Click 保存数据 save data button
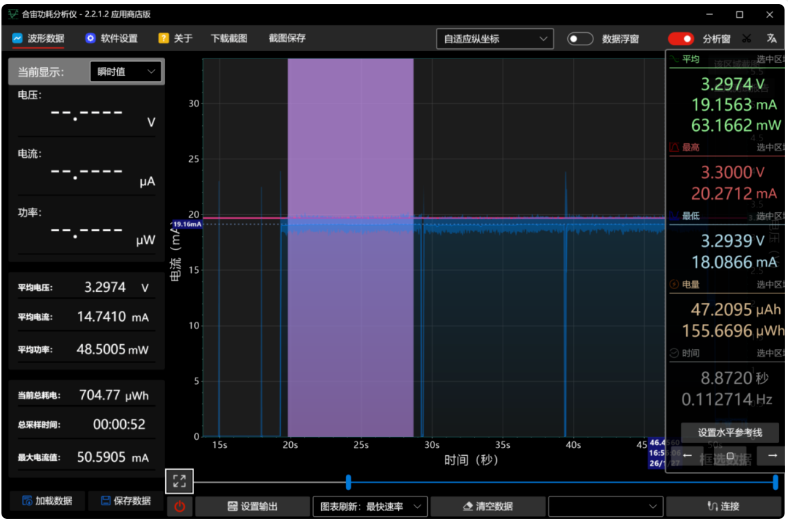The height and width of the screenshot is (521, 788). [126, 501]
